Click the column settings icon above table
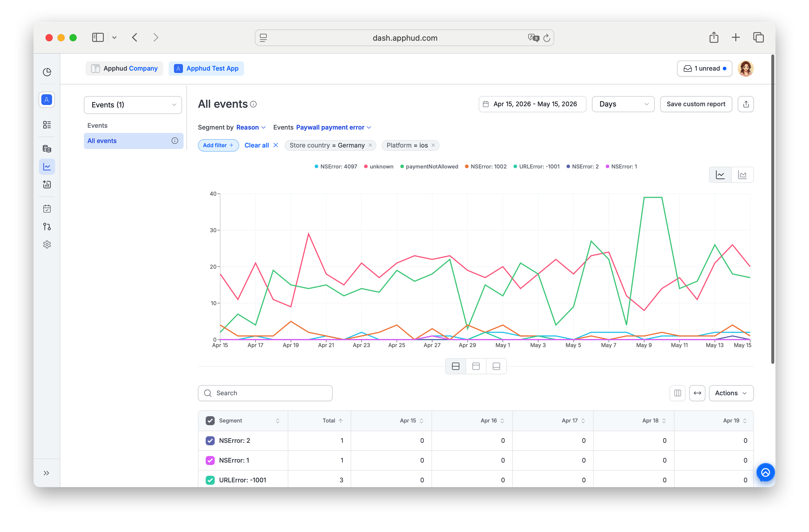The width and height of the screenshot is (809, 532). click(678, 393)
